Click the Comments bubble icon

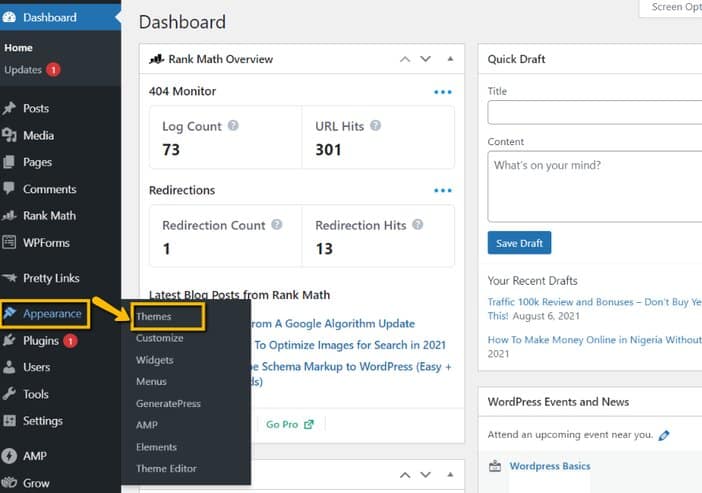(x=9, y=189)
